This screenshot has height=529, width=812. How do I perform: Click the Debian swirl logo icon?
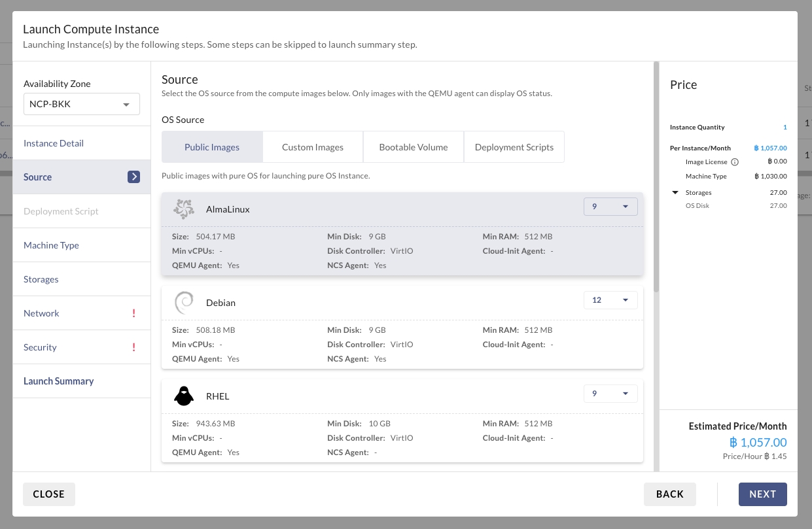coord(184,303)
